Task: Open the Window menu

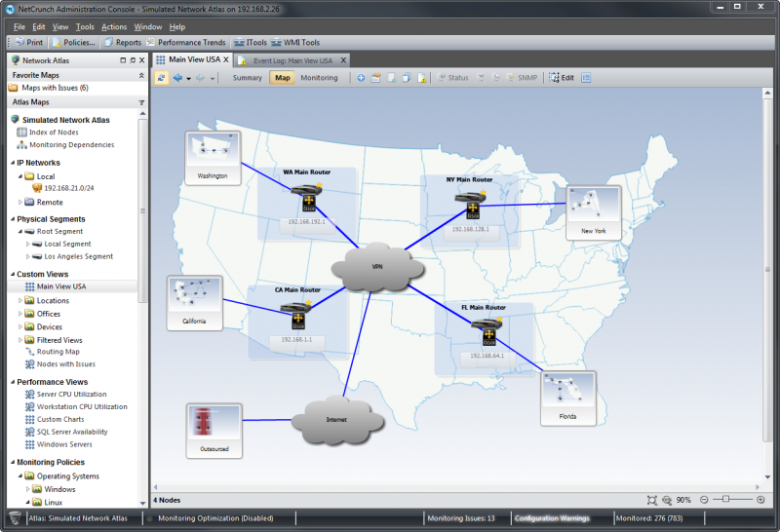Action: point(148,27)
